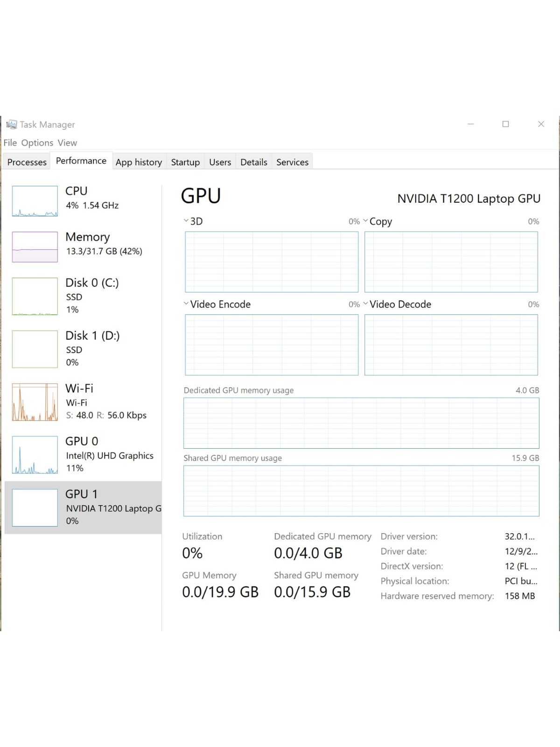560x747 pixels.
Task: Select GPU 0 Intel UHD Graphics
Action: tap(83, 454)
